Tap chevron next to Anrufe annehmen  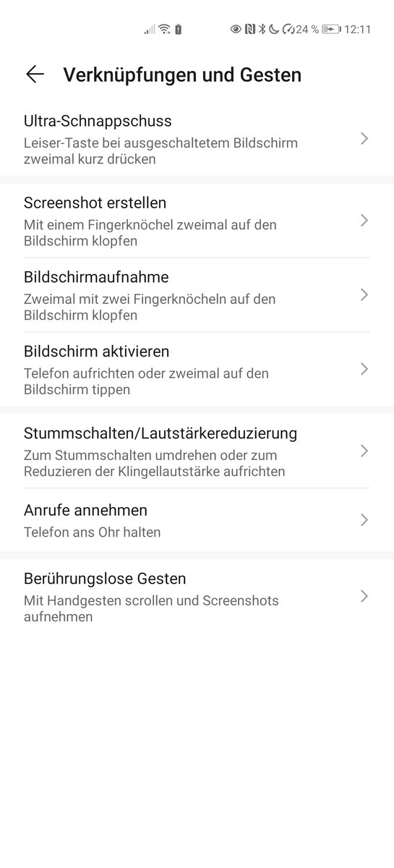click(x=364, y=520)
